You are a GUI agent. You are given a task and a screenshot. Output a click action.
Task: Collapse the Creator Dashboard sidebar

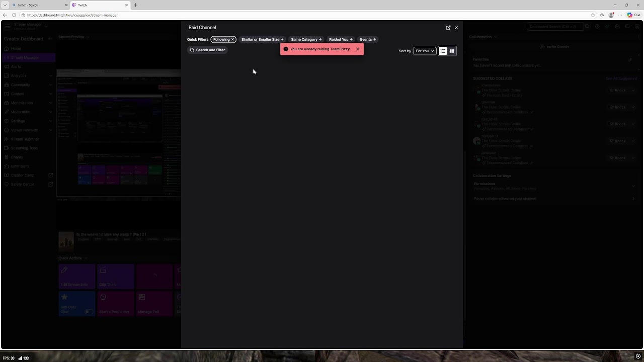coord(50,39)
